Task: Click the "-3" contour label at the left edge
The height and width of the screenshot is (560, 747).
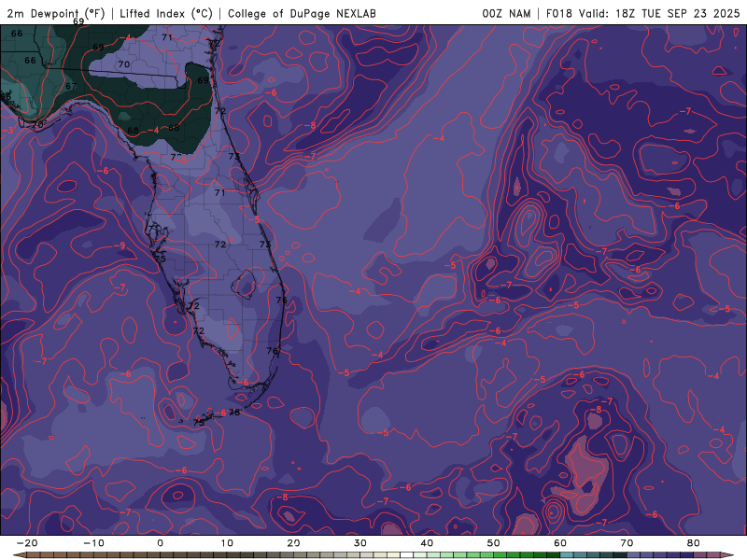Action: coord(8,131)
